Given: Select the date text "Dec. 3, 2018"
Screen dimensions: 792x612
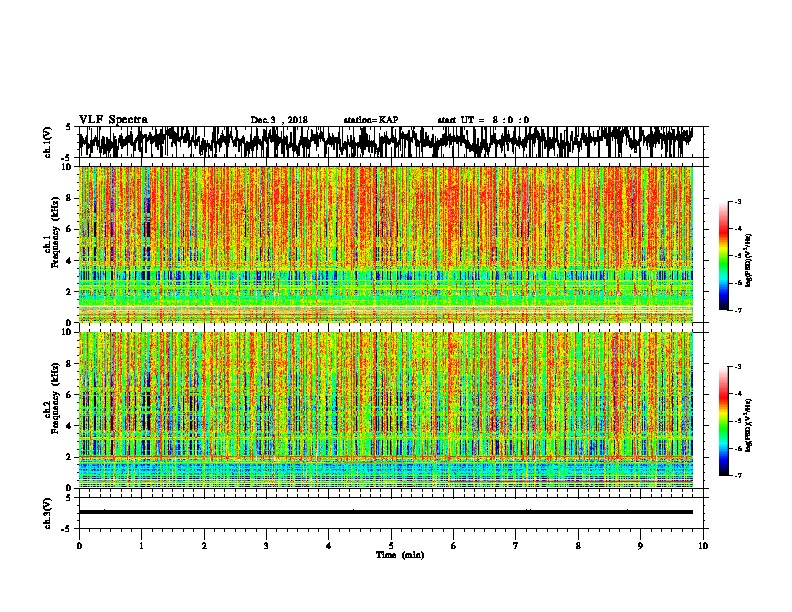Looking at the screenshot, I should (279, 120).
